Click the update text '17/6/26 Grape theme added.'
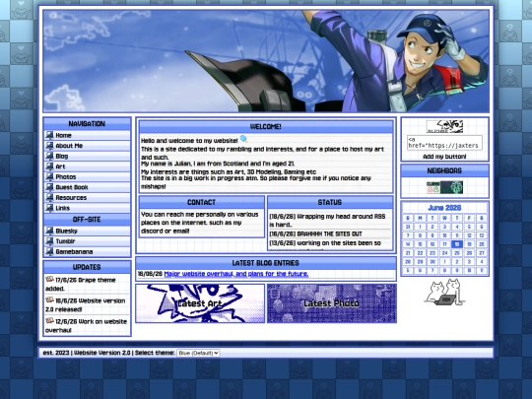This screenshot has height=399, width=532. click(81, 284)
